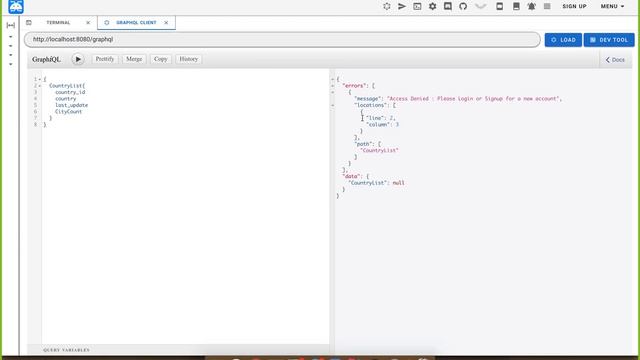Select the GraphQL Client tab
The image size is (640, 360).
pyautogui.click(x=136, y=22)
